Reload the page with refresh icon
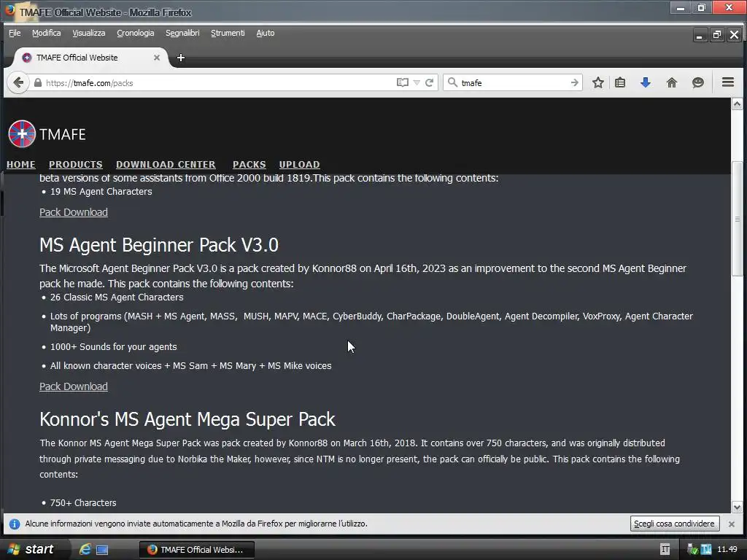This screenshot has width=747, height=560. coord(429,83)
